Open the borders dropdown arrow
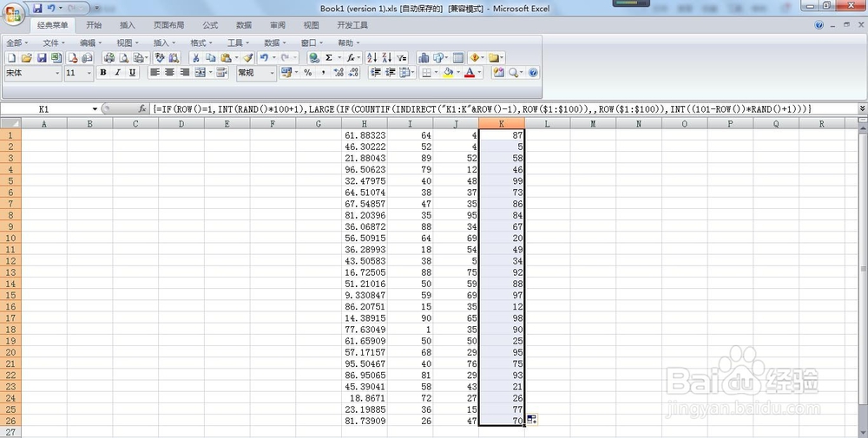 point(437,73)
